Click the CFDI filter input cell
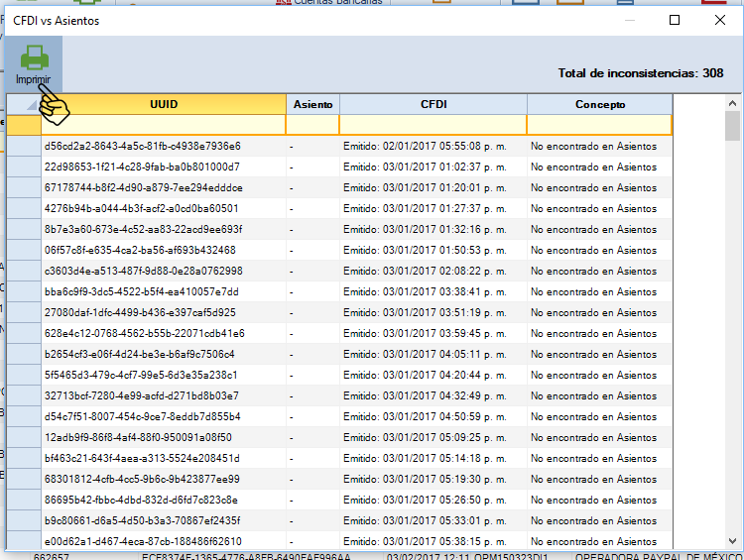Viewport: 744px width, 560px height. pyautogui.click(x=434, y=125)
